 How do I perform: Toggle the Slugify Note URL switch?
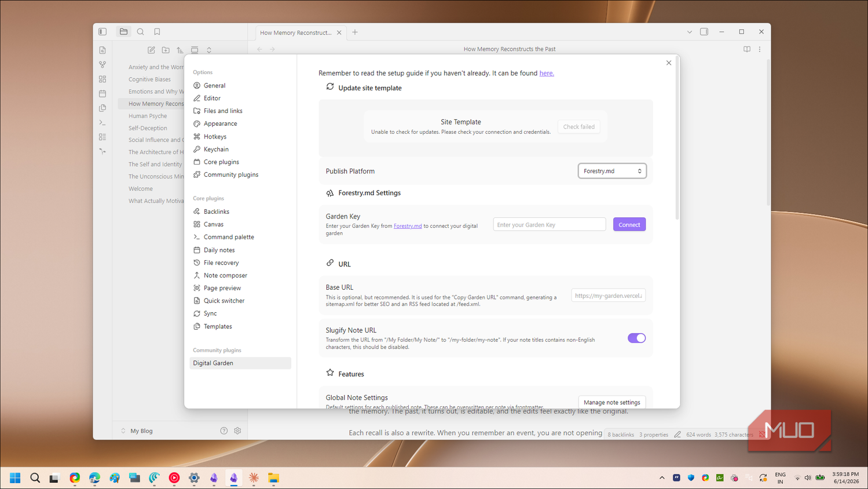[636, 338]
